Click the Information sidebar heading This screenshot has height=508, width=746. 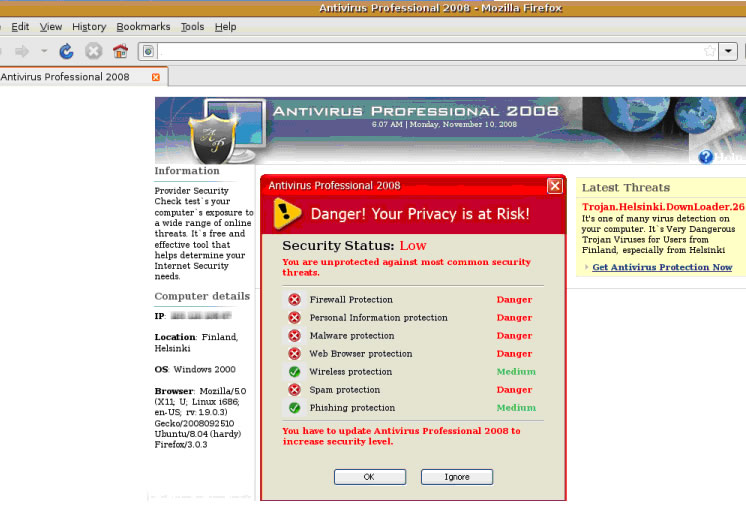[x=187, y=171]
